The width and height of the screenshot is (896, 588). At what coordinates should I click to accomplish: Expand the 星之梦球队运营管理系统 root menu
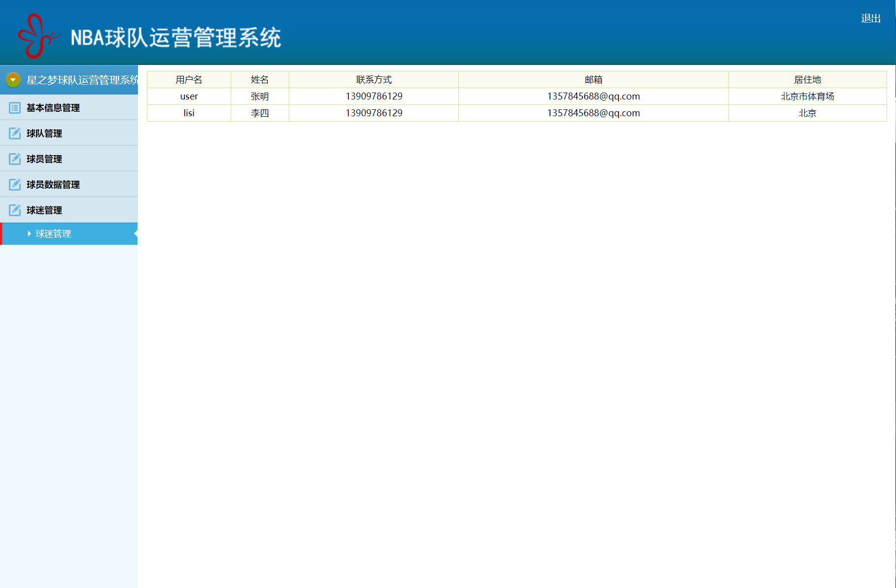81,79
